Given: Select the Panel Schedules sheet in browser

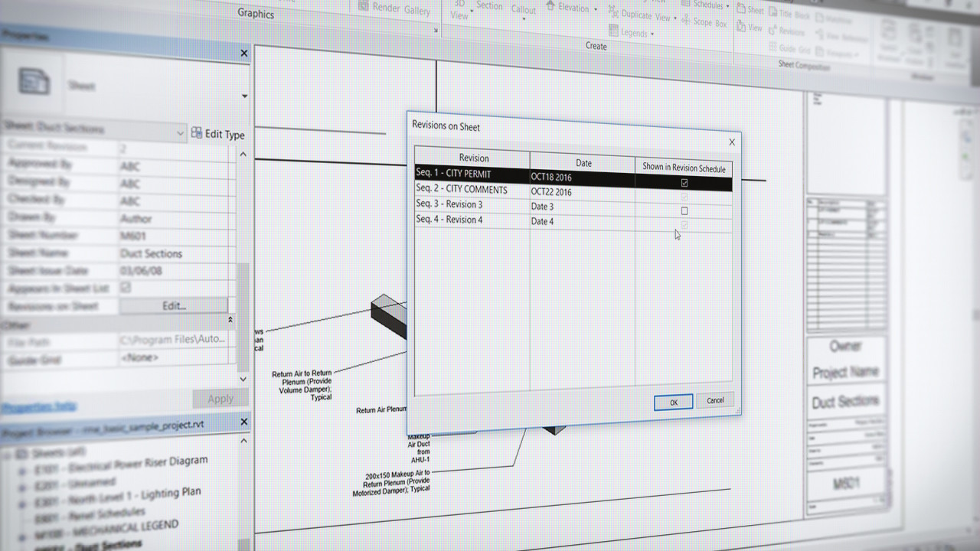Looking at the screenshot, I should pyautogui.click(x=90, y=514).
